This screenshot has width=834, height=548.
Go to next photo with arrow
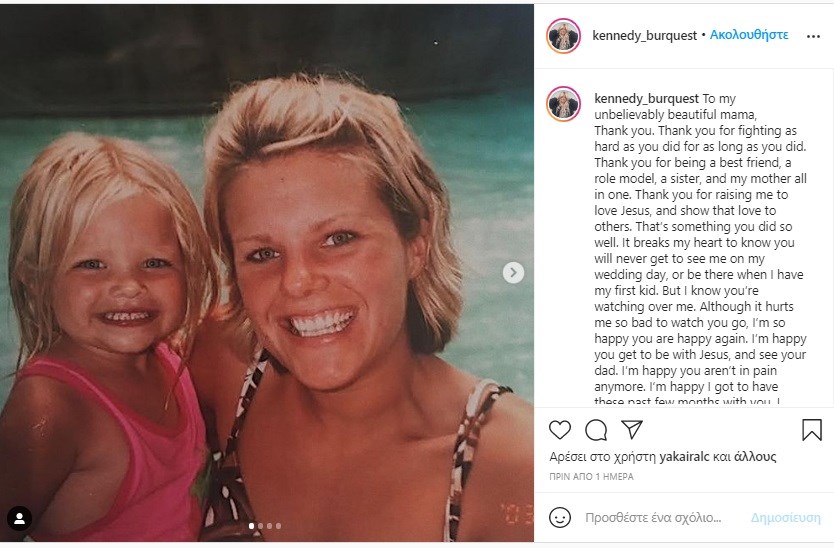click(513, 272)
